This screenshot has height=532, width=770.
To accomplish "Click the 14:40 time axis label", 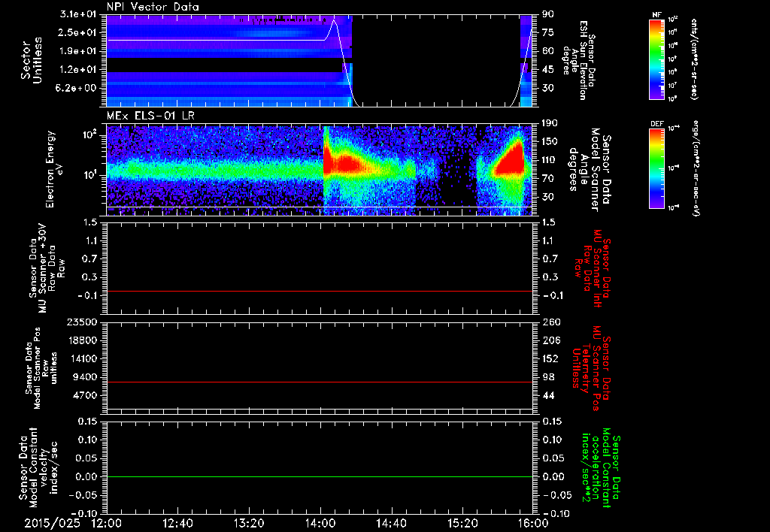I will pos(391,523).
